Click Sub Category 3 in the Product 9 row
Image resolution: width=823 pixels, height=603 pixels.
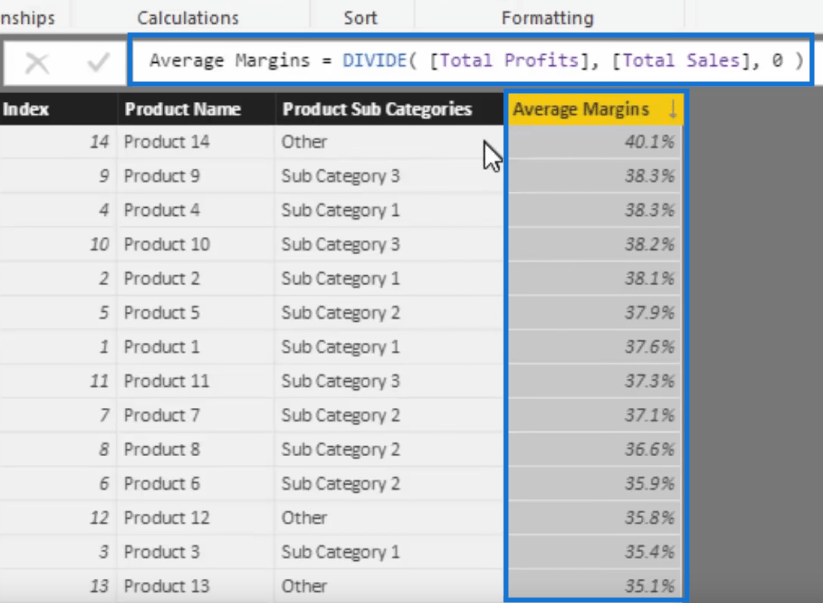coord(340,176)
